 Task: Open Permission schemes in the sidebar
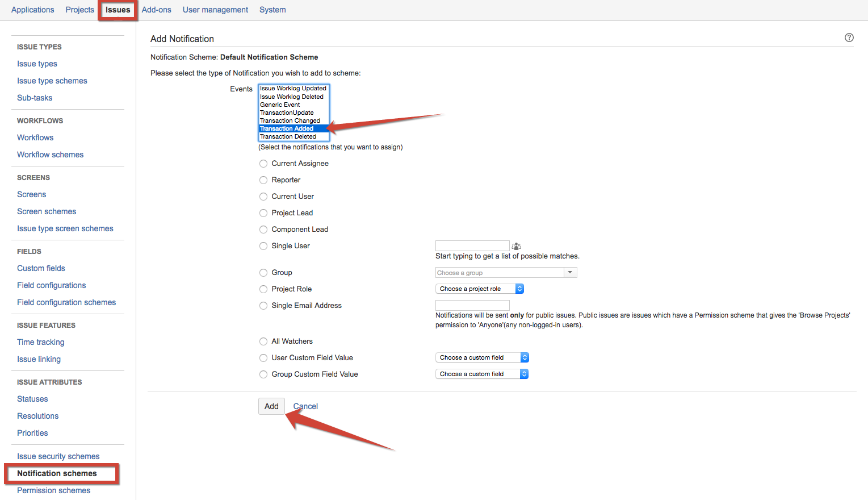click(53, 490)
